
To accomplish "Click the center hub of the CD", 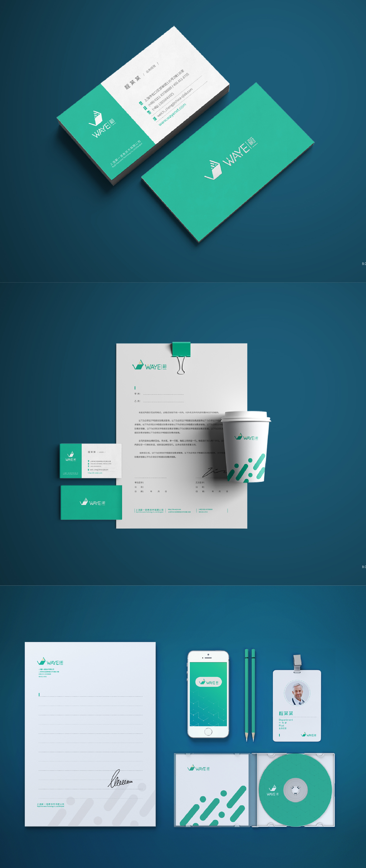I will tap(296, 790).
